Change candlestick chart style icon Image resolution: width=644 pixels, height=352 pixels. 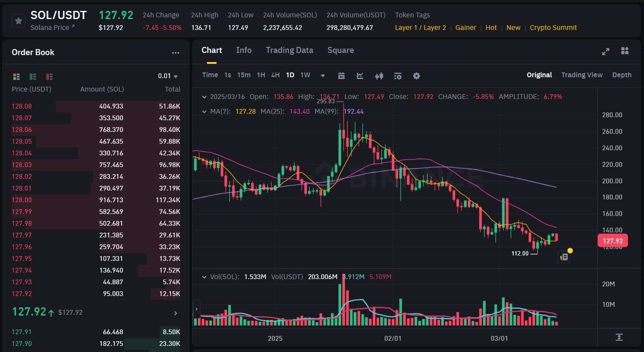click(x=379, y=76)
